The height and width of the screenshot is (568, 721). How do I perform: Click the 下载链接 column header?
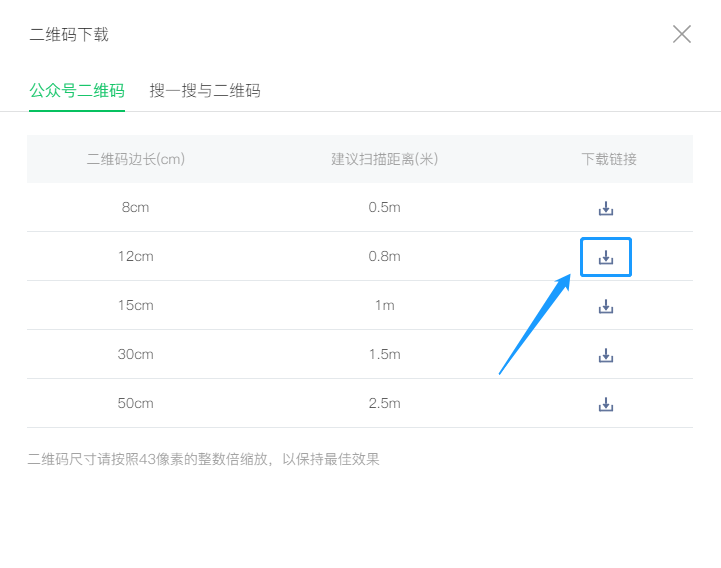coord(609,159)
